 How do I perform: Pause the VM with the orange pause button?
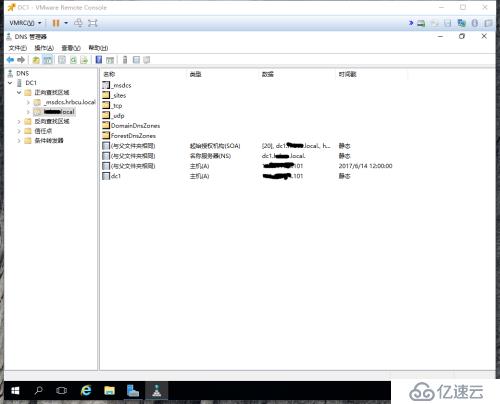point(56,23)
